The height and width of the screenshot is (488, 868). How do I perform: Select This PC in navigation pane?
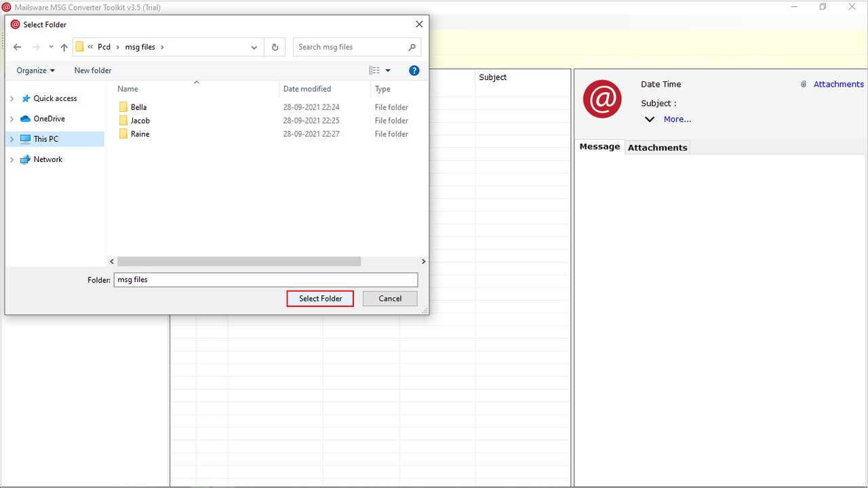point(46,139)
